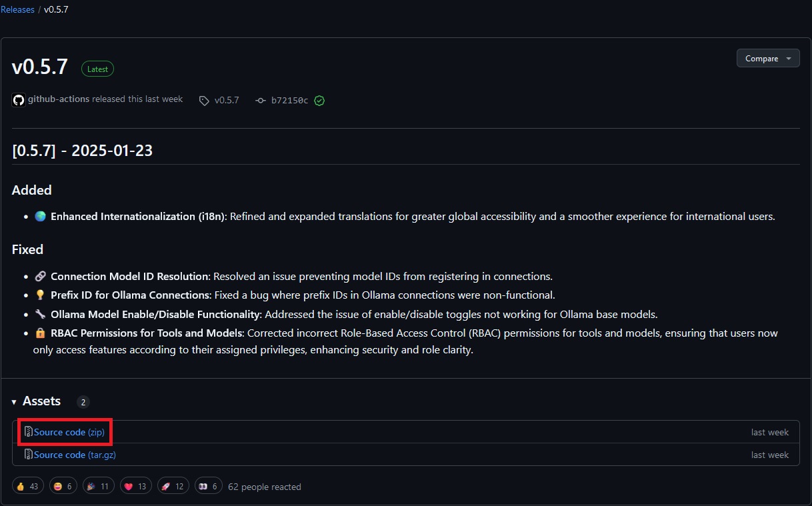React with rocket emoji (12)
This screenshot has height=506, width=812.
click(173, 487)
